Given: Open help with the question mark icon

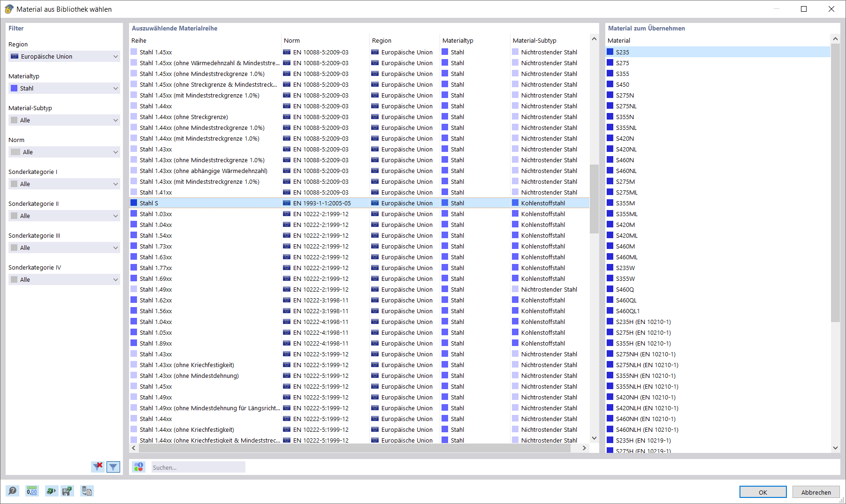Looking at the screenshot, I should [13, 491].
